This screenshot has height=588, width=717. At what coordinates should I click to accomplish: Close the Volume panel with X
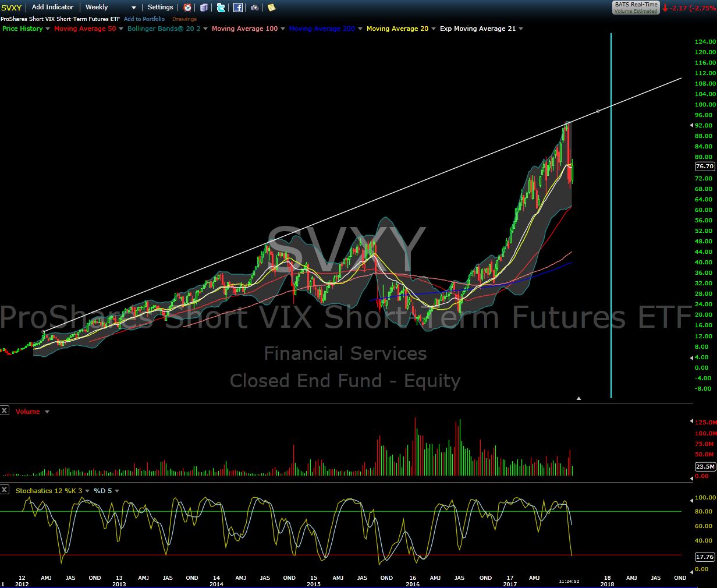pyautogui.click(x=5, y=410)
